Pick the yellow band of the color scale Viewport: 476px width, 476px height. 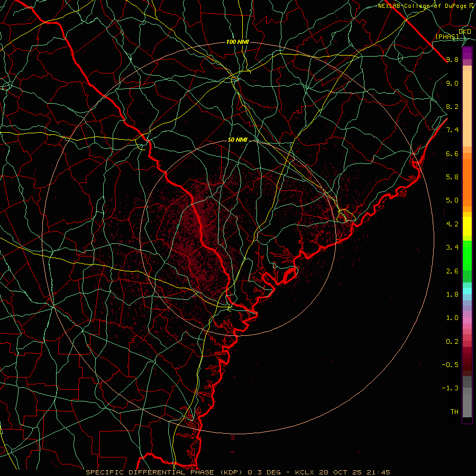tap(467, 226)
